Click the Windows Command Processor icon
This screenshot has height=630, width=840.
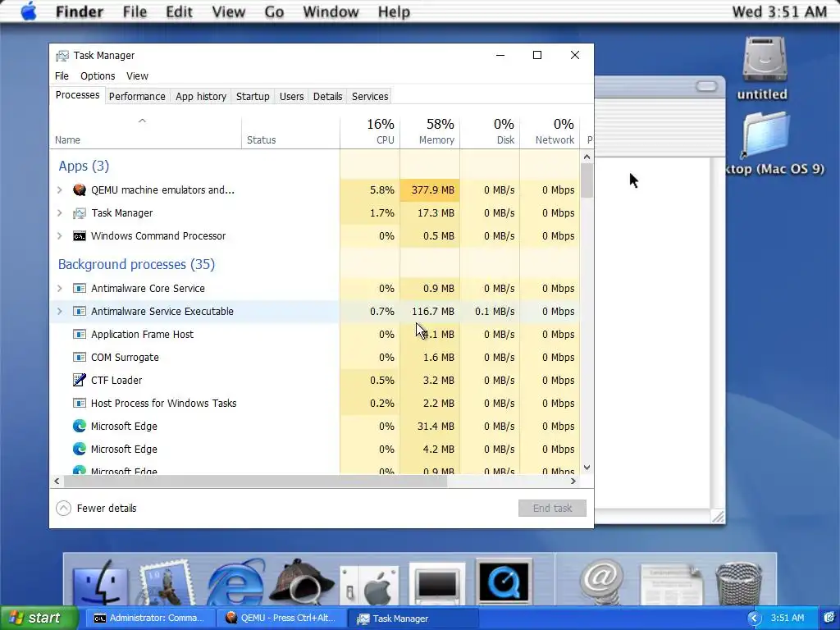pyautogui.click(x=80, y=236)
